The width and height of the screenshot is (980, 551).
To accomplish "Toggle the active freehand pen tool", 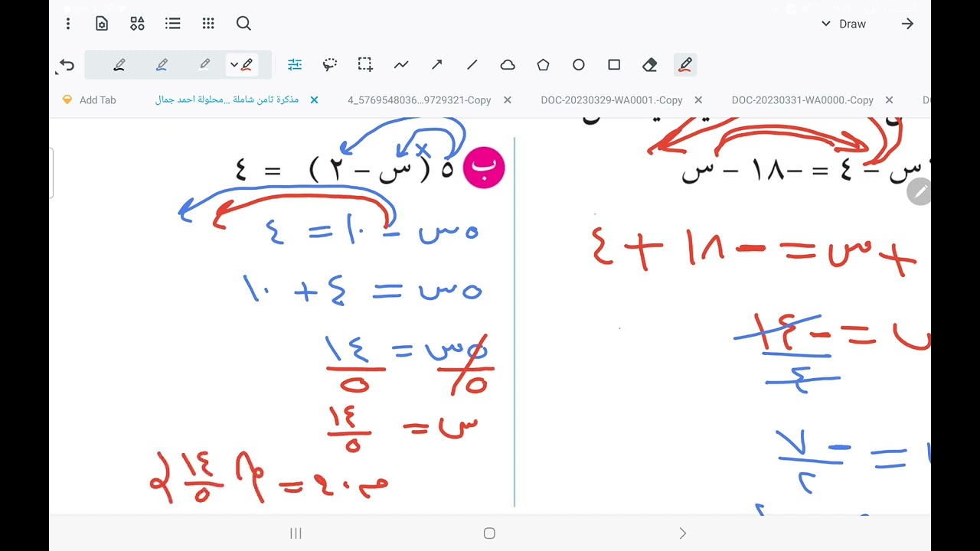I will point(685,65).
